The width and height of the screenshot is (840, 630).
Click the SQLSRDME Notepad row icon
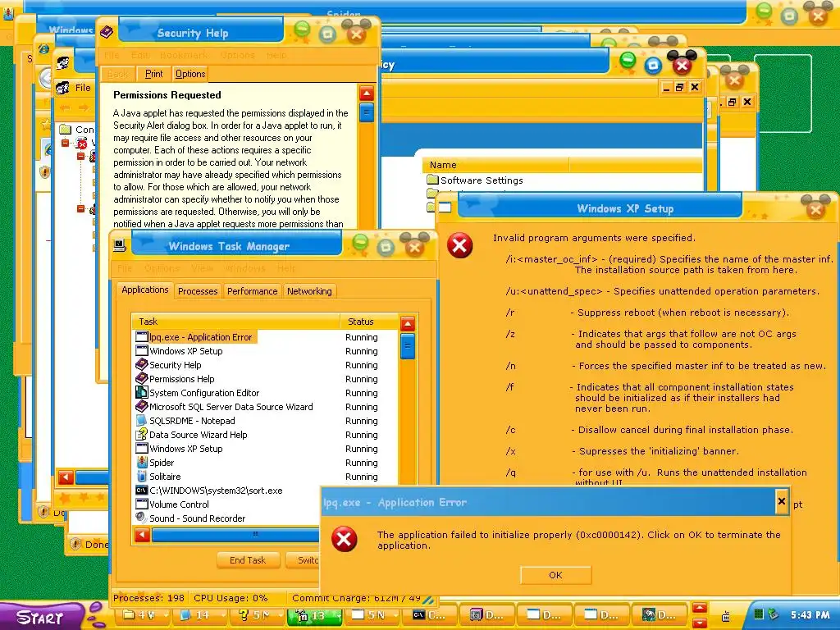pos(141,421)
